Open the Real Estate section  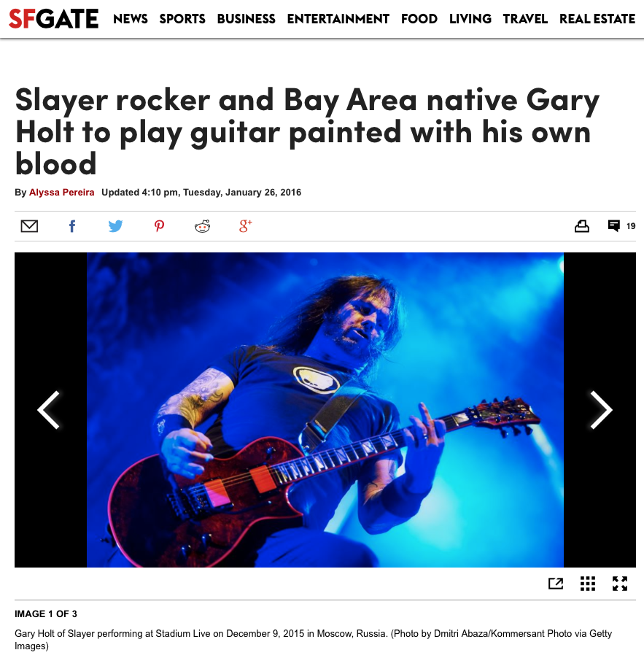click(597, 19)
